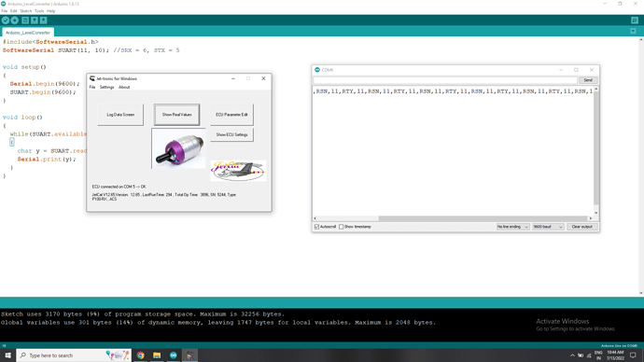Show hidden system tray icons
Viewport: 644px width, 362px height.
coord(572,355)
